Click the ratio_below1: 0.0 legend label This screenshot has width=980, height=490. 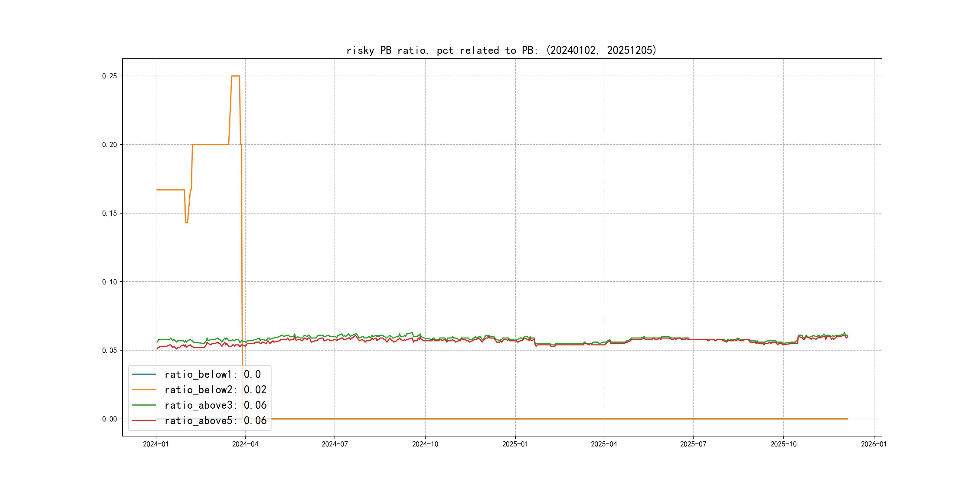tap(212, 374)
